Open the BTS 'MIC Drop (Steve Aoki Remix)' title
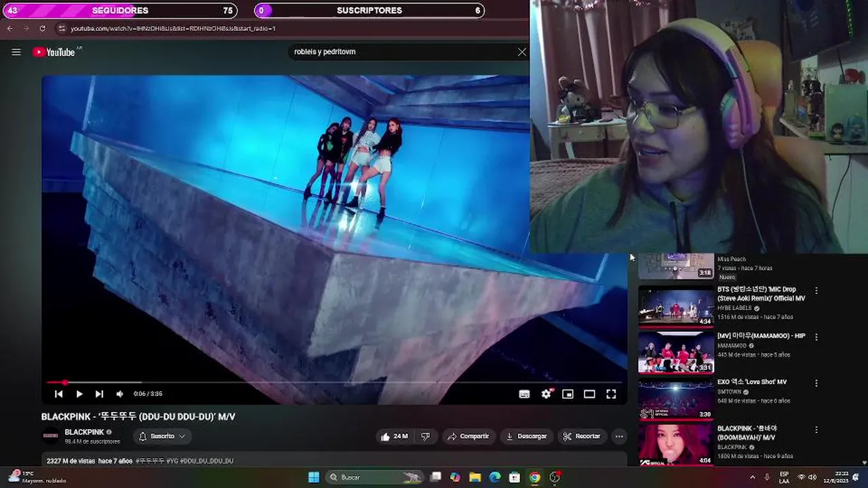868x488 pixels. 762,294
